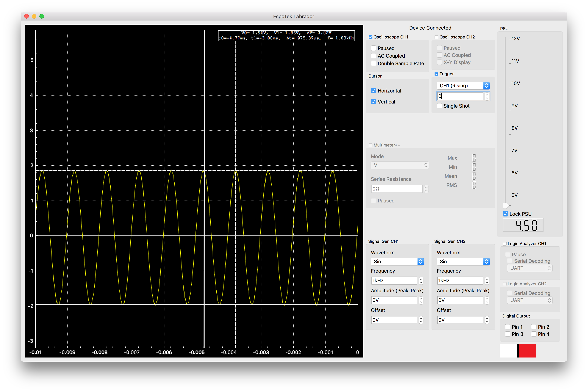Viewport: 588px width, 392px height.
Task: Enable Single Shot trigger option
Action: pos(439,106)
